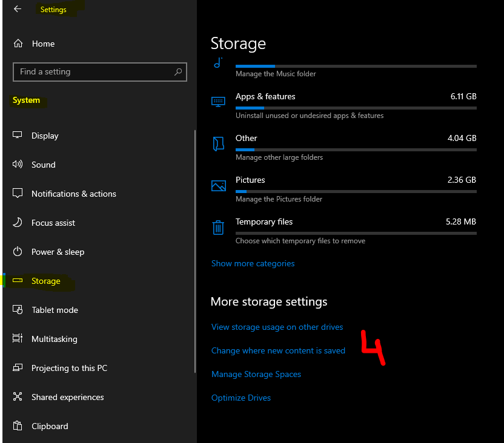Open View storage usage on other drives
504x443 pixels.
coord(277,327)
